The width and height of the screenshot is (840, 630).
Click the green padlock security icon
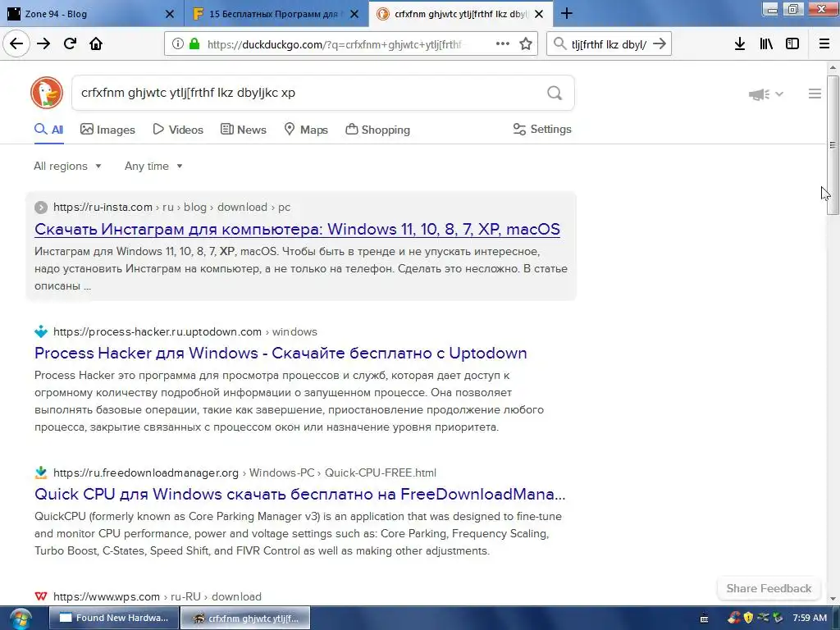[194, 44]
